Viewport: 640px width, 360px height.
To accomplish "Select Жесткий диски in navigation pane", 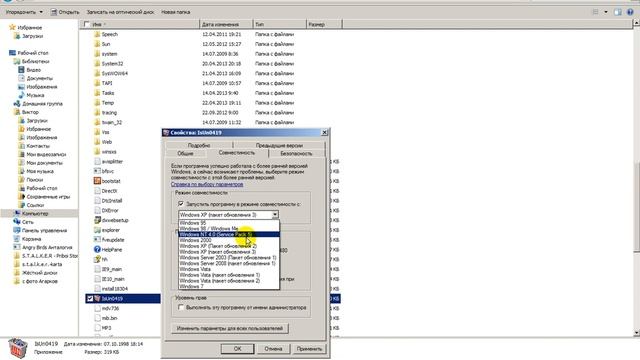I will point(40,273).
